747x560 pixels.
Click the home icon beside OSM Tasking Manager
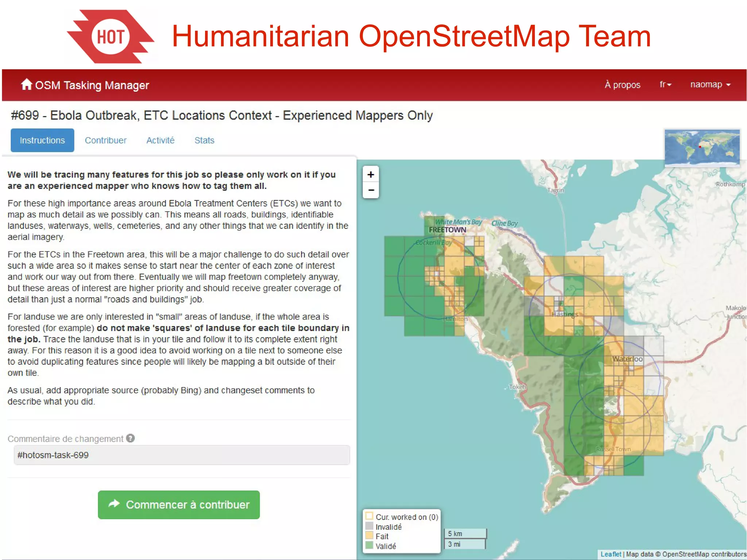(x=26, y=84)
